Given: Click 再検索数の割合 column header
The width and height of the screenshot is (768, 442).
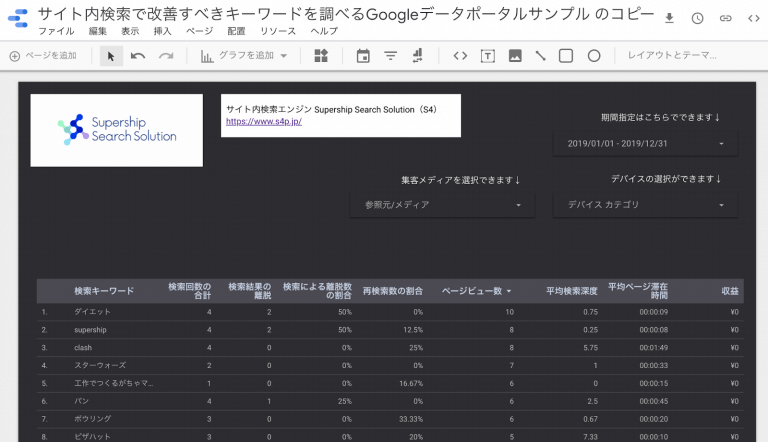Looking at the screenshot, I should click(393, 291).
